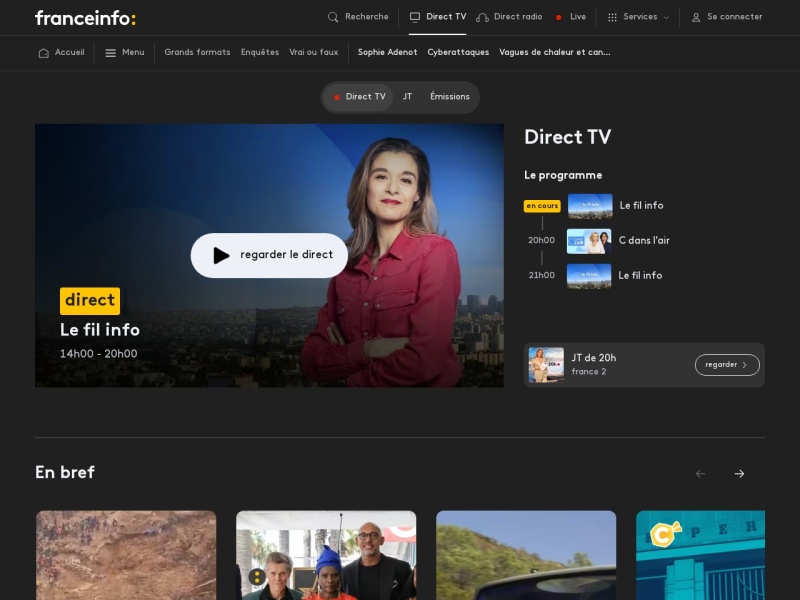This screenshot has height=600, width=800.
Task: Click the red dot beside Live
Action: pyautogui.click(x=559, y=17)
